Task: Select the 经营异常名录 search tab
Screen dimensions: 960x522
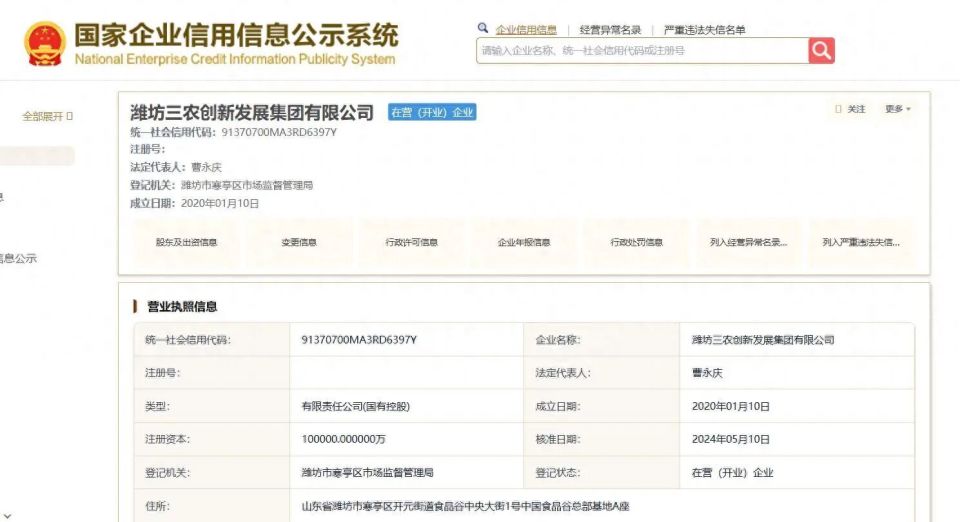Action: click(610, 29)
